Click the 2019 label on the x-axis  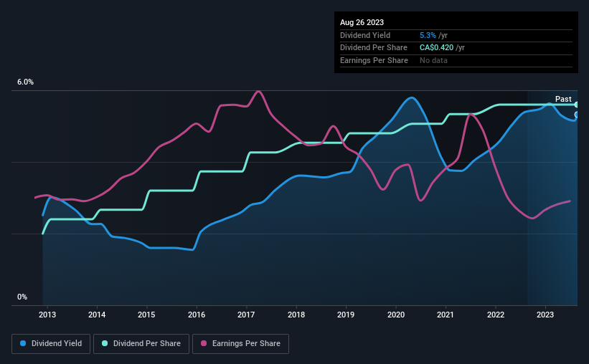pyautogui.click(x=346, y=315)
